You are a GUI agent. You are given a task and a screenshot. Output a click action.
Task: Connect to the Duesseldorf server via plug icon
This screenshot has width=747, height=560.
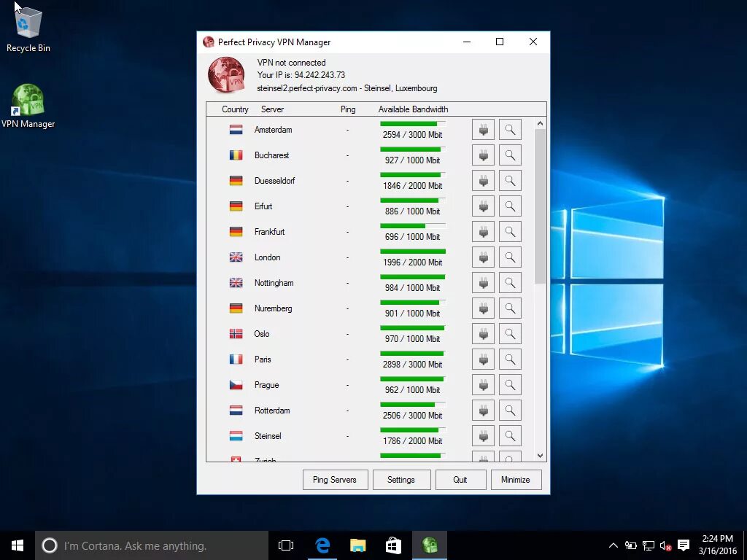tap(483, 181)
